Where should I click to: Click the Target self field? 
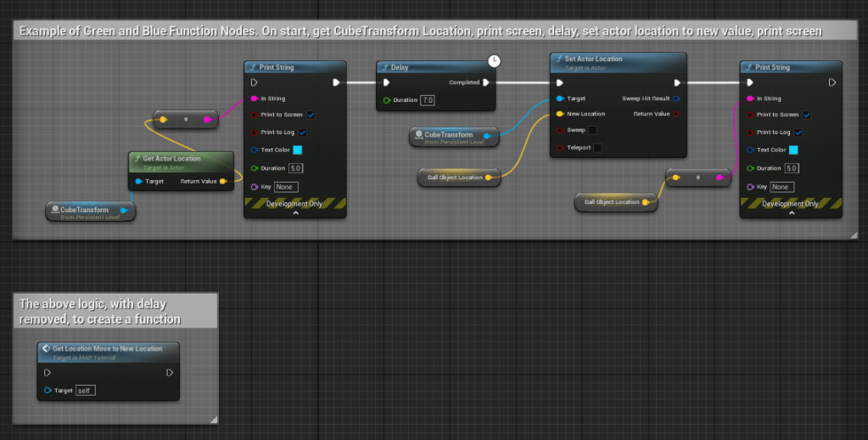click(x=86, y=391)
